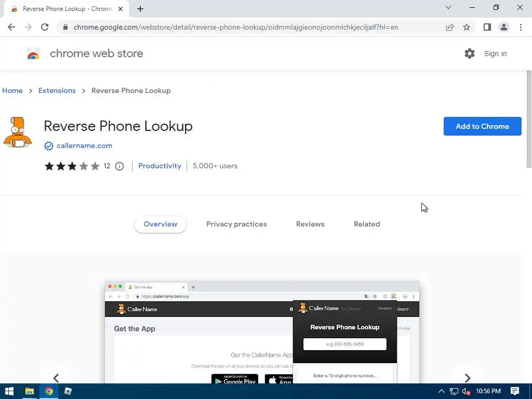Open Chrome three-dot menu
The width and height of the screenshot is (532, 399).
pos(521,27)
